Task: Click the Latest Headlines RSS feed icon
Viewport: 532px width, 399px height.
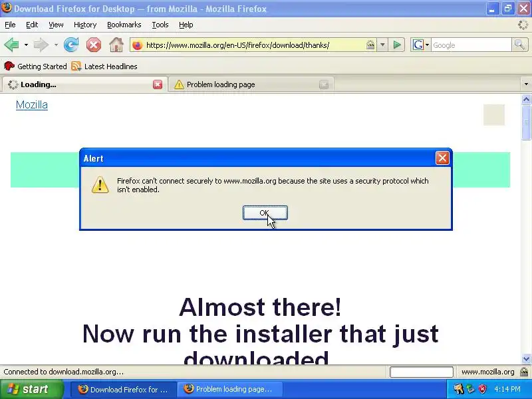Action: (x=76, y=66)
